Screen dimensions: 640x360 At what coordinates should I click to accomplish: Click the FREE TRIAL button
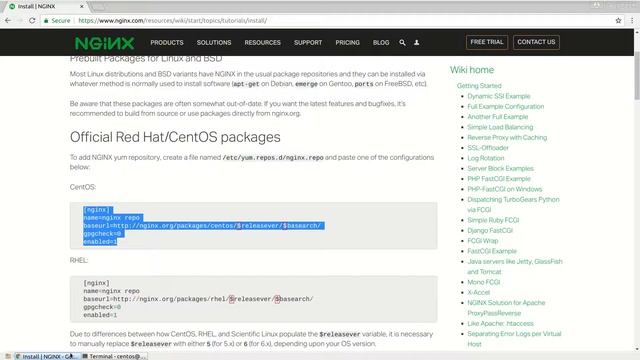point(487,42)
